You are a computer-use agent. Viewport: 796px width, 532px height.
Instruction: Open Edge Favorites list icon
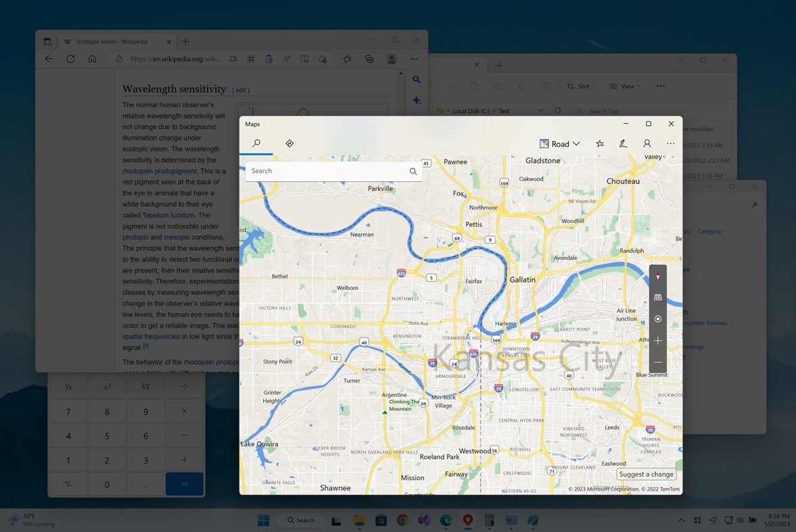[x=347, y=59]
